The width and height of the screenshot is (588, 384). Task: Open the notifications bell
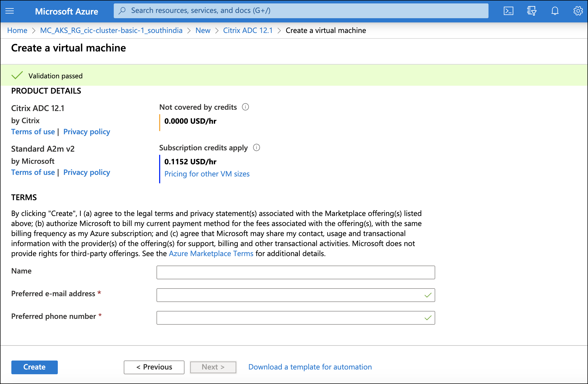point(555,11)
